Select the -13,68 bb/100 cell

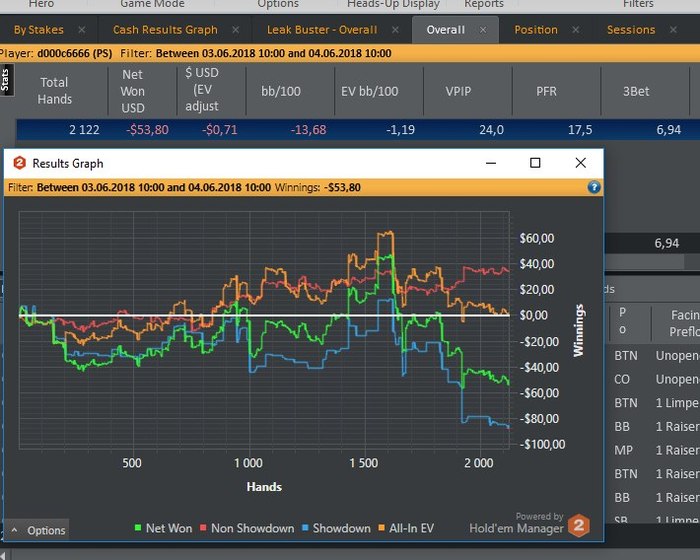[308, 130]
